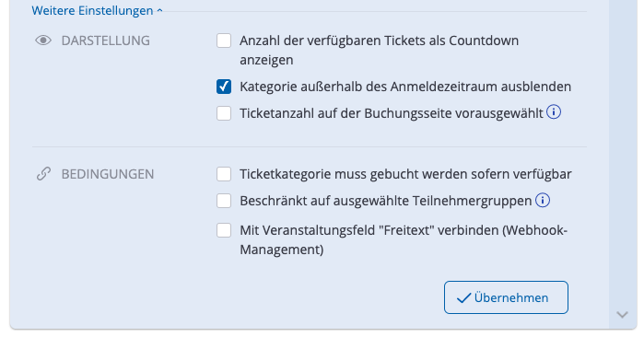
Task: Click the Webhook-Management label text
Action: pos(404,239)
